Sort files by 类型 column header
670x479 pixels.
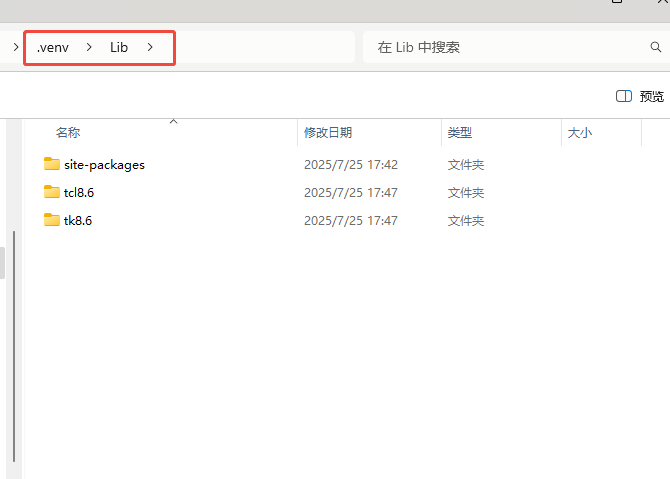[x=460, y=133]
